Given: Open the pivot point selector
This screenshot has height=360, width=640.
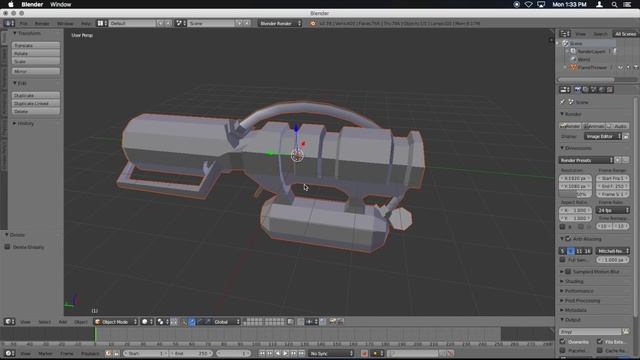Looking at the screenshot, I should point(162,322).
